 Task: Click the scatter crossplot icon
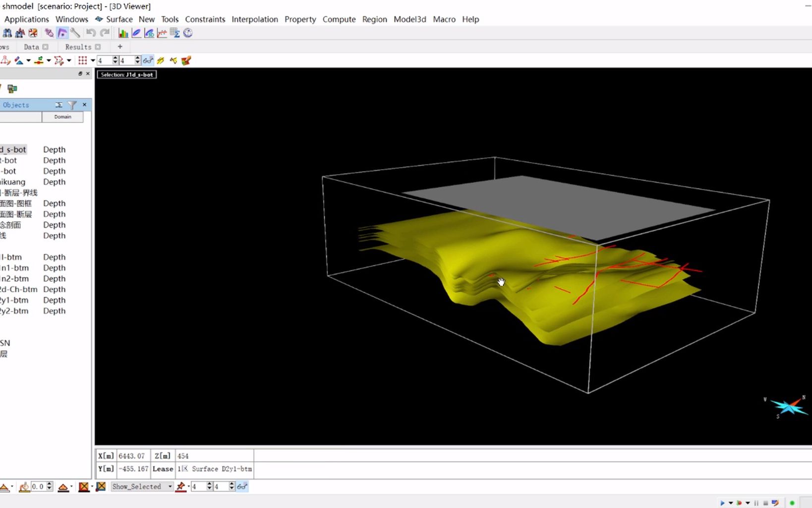point(162,33)
